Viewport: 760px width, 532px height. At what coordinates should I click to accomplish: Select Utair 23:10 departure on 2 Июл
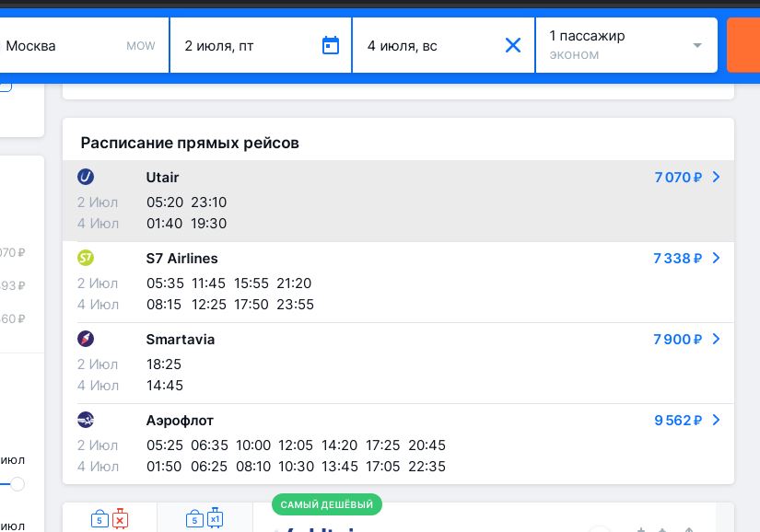[x=209, y=202]
